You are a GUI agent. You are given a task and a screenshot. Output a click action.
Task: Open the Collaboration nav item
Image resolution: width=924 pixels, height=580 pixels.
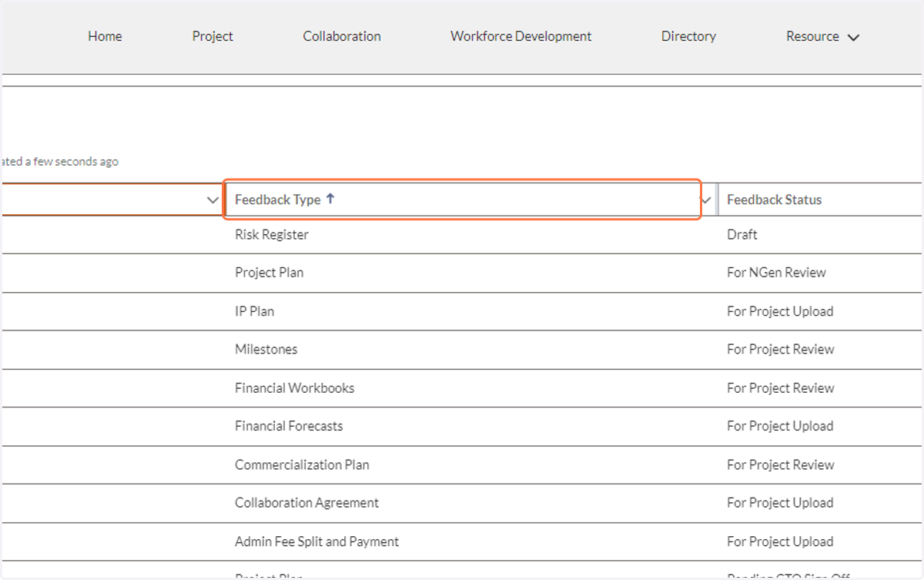(x=342, y=36)
